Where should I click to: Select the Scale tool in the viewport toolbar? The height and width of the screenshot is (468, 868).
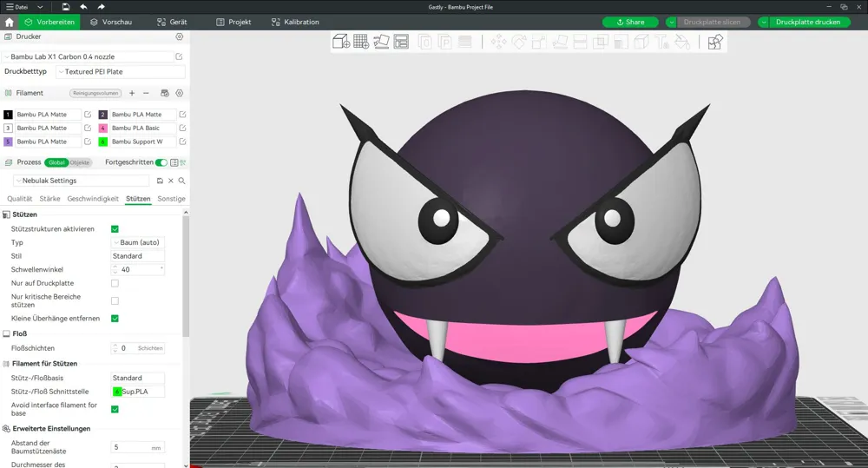click(x=539, y=42)
